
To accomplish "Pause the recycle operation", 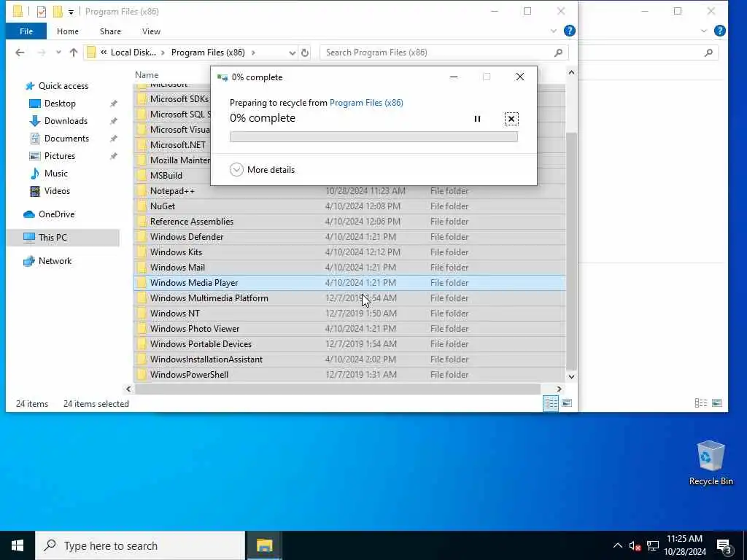I will pyautogui.click(x=477, y=119).
